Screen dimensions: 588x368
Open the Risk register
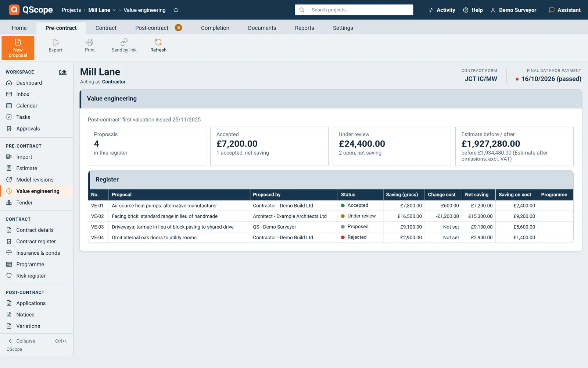tap(36, 276)
